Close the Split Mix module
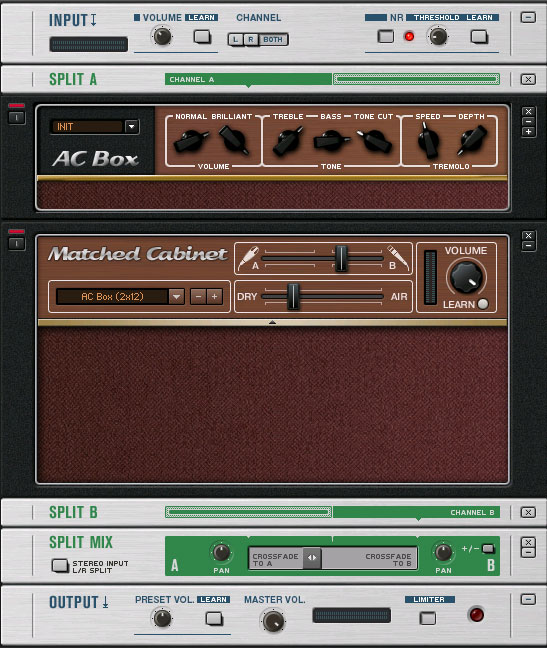 point(528,542)
